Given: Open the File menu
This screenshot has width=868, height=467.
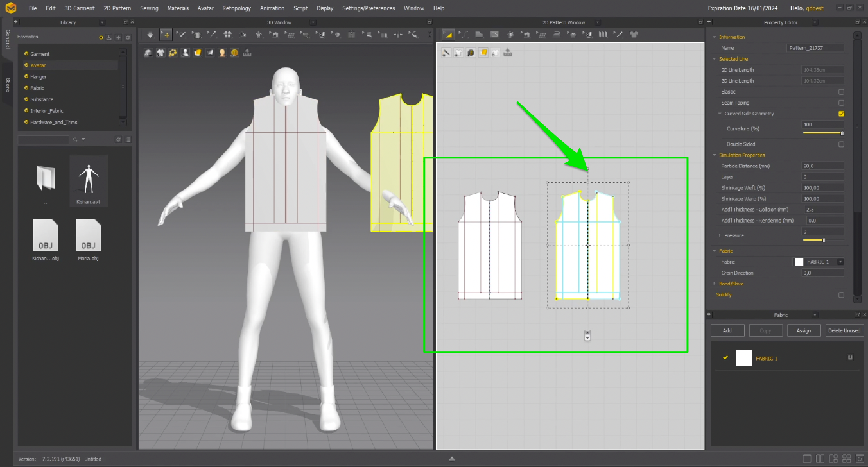Looking at the screenshot, I should click(33, 8).
